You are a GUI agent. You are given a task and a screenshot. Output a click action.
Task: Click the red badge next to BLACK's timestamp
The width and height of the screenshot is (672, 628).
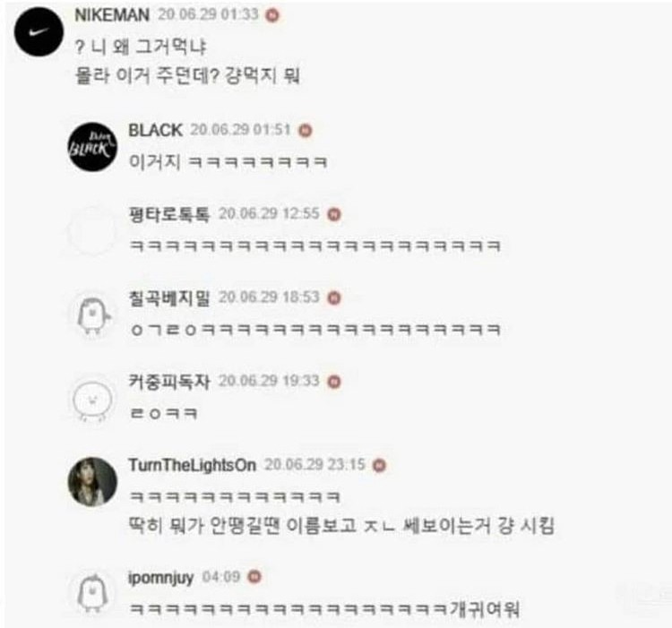click(306, 130)
